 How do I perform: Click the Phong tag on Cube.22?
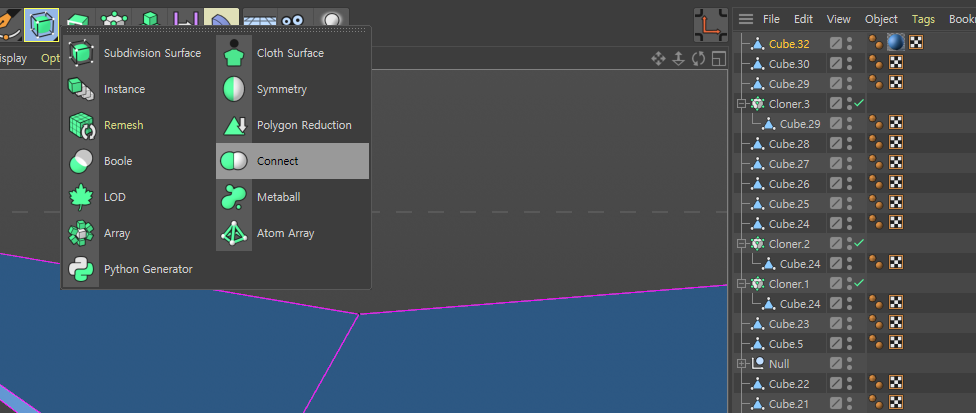click(876, 383)
